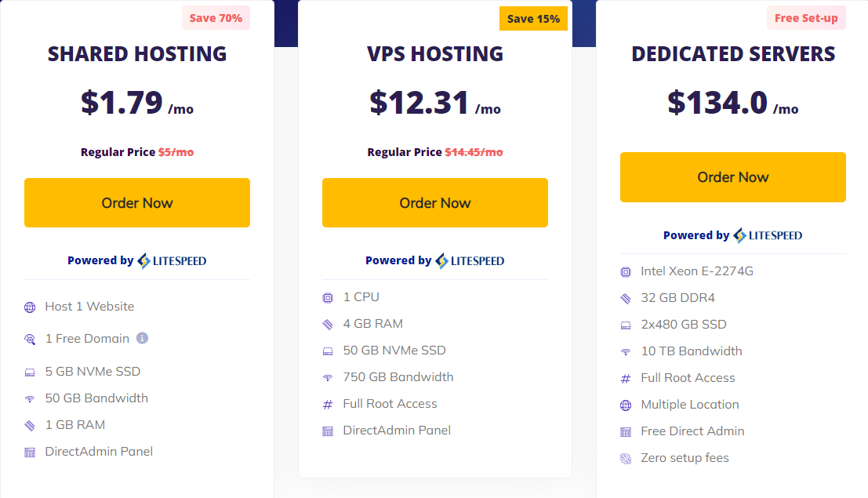The height and width of the screenshot is (498, 868).
Task: Click the globe icon next to Multiple Location
Action: (x=626, y=405)
